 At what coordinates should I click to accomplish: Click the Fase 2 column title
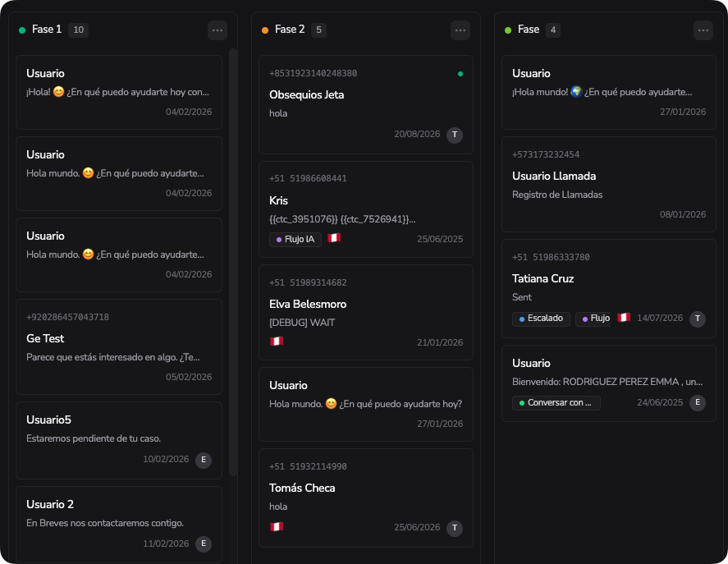point(290,30)
